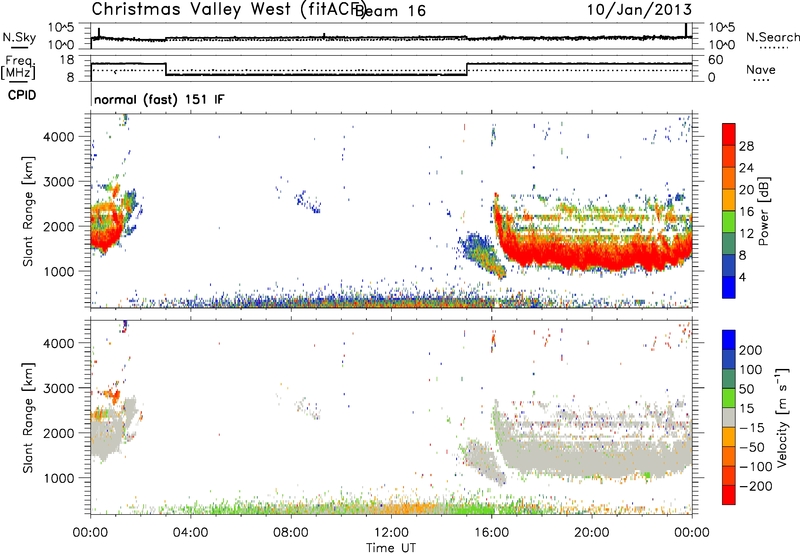The image size is (800, 554).
Task: Click the "Beam 16" label
Action: tap(390, 10)
